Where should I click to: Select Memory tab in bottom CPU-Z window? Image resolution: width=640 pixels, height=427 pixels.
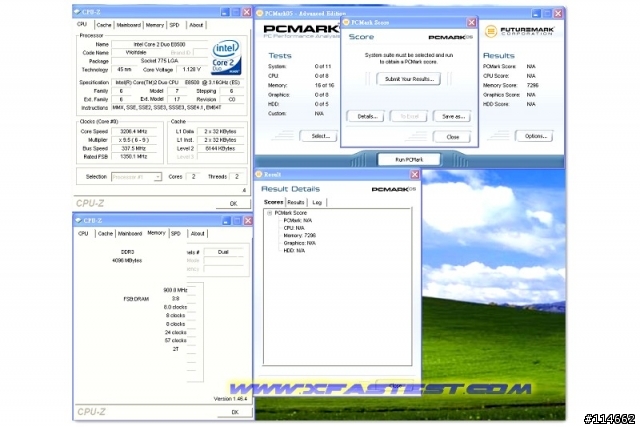[156, 233]
